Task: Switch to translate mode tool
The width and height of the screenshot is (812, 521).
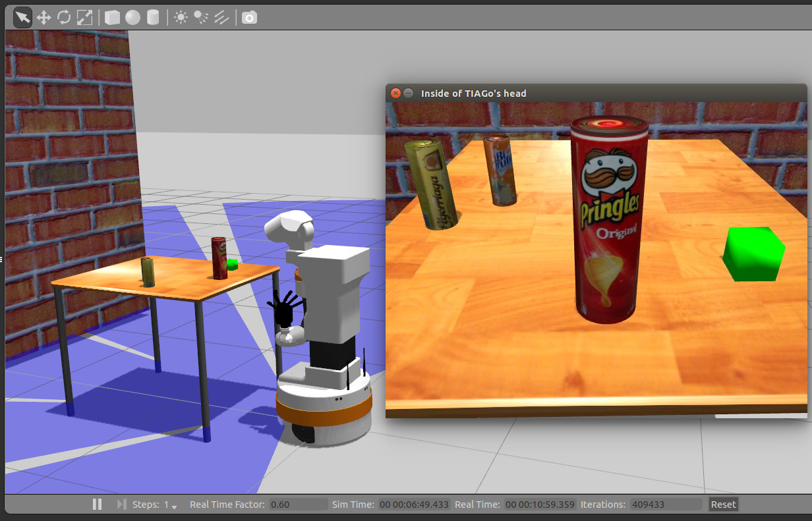Action: pos(43,17)
